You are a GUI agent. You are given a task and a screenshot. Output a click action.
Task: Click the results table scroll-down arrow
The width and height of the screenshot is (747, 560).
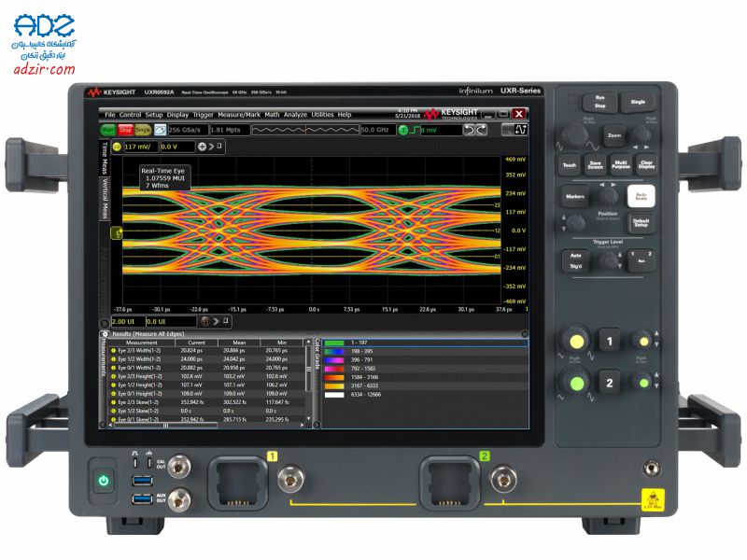[308, 418]
